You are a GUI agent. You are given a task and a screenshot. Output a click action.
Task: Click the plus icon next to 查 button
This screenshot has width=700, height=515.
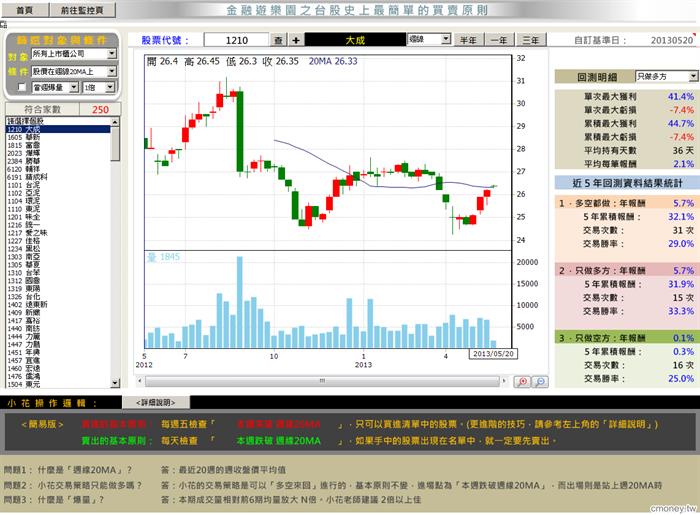(x=296, y=40)
